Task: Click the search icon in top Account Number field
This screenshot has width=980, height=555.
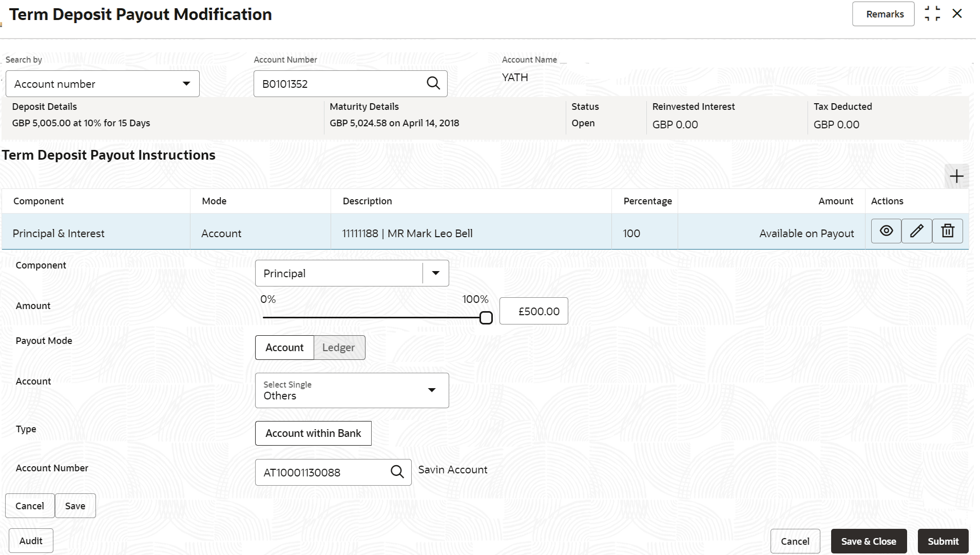Action: point(433,84)
